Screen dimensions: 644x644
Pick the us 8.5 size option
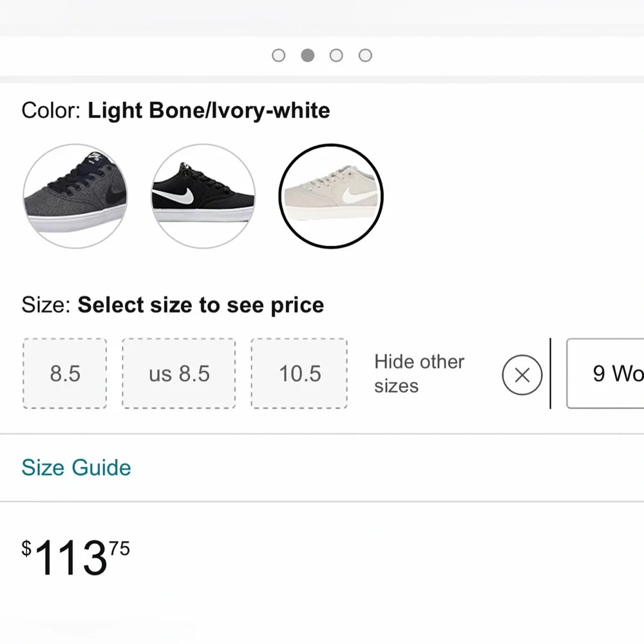(179, 374)
